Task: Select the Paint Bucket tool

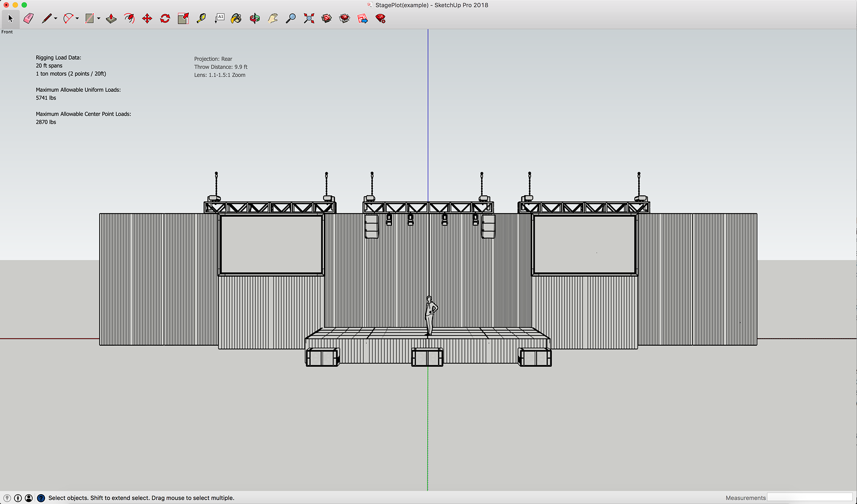Action: click(236, 18)
